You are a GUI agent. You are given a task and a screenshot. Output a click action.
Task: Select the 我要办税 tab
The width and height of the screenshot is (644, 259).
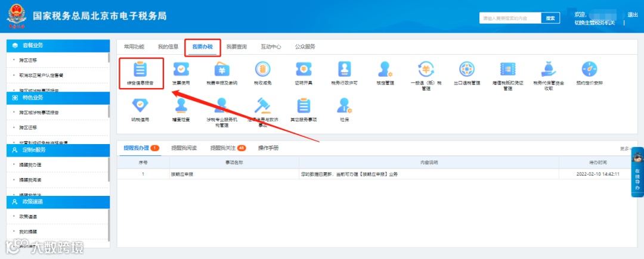[203, 47]
